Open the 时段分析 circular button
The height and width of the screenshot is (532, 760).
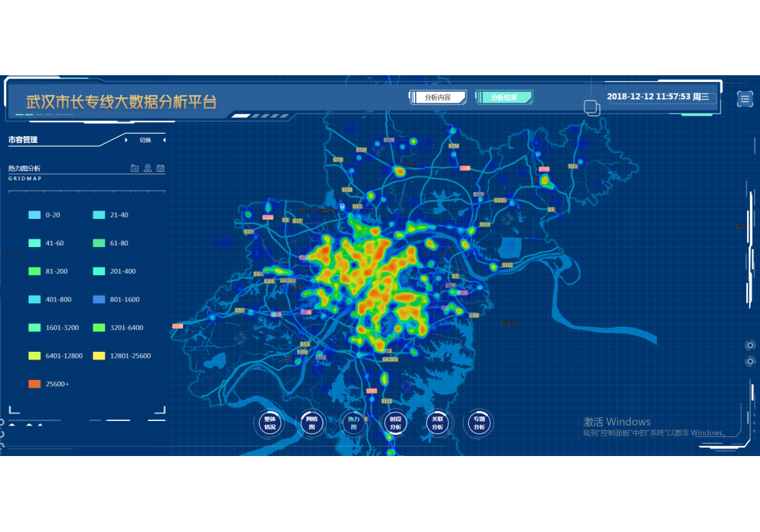(395, 423)
